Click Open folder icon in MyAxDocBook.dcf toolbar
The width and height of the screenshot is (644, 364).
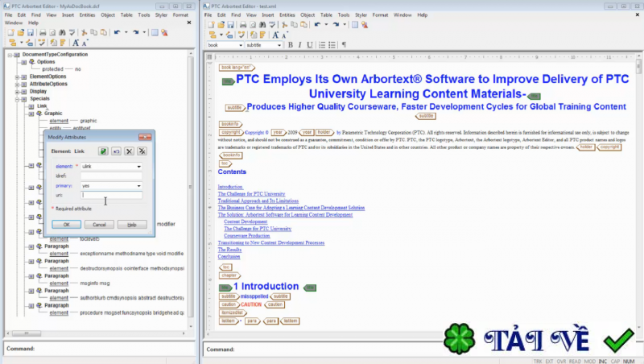pos(21,32)
